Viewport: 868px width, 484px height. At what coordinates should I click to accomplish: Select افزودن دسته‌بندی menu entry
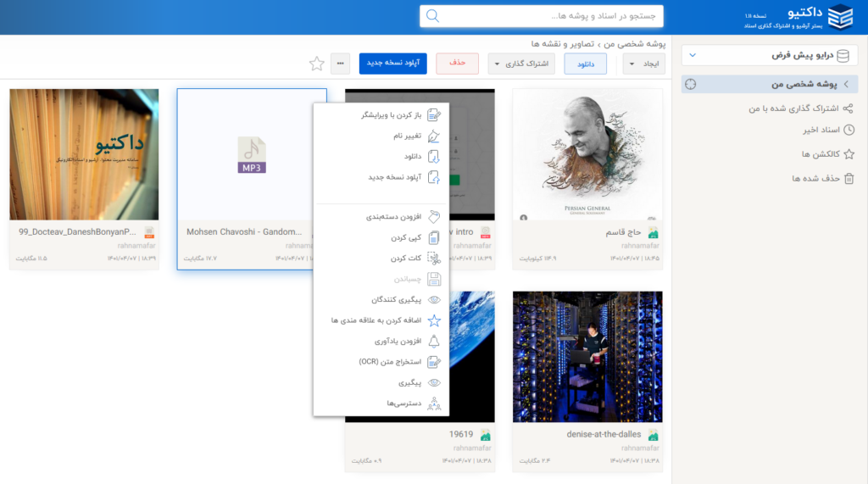click(x=382, y=216)
